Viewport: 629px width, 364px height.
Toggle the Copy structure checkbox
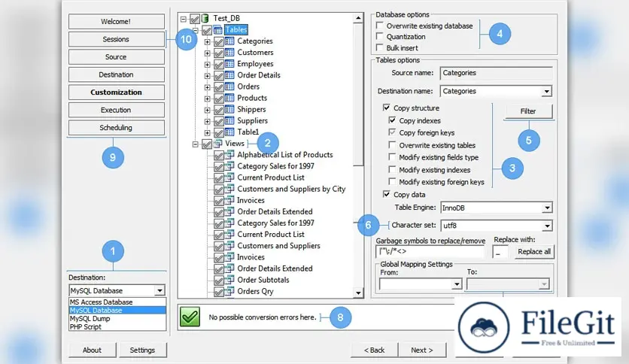[386, 108]
